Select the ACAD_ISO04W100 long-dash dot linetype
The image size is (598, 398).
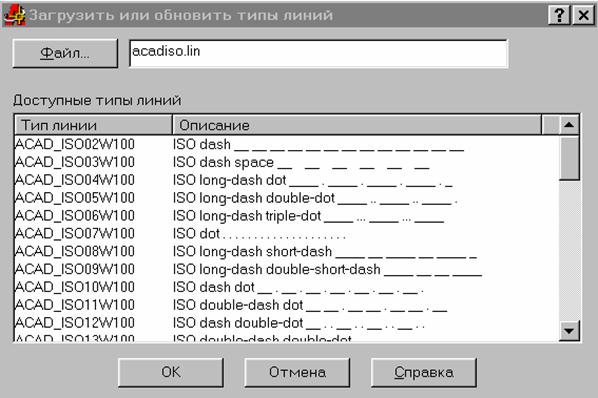pos(287,180)
